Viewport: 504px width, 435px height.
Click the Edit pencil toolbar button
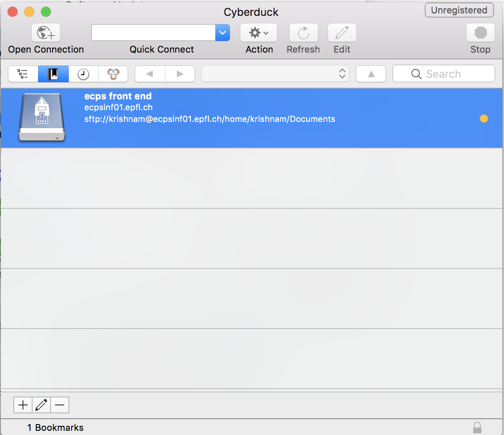click(x=342, y=33)
